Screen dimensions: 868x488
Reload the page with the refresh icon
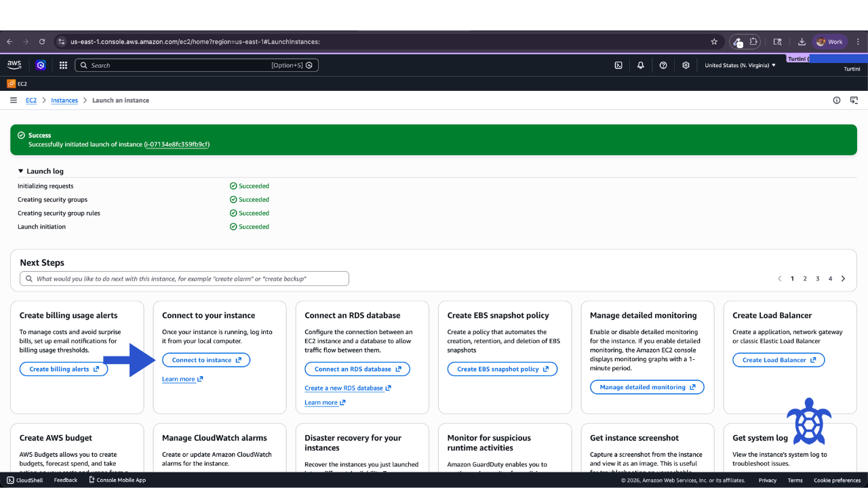tap(42, 41)
